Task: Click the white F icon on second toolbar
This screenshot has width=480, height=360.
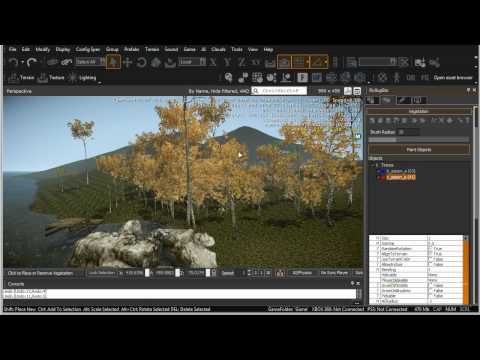Action: click(302, 78)
